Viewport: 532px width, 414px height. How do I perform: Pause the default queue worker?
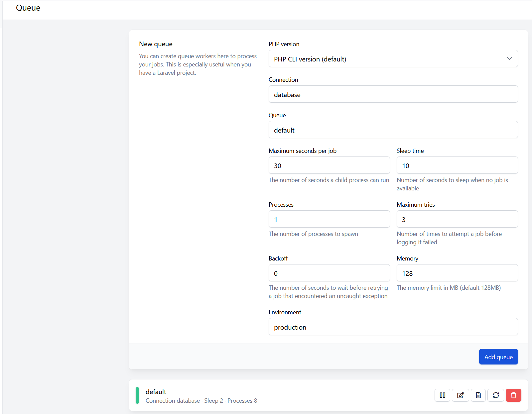point(442,395)
